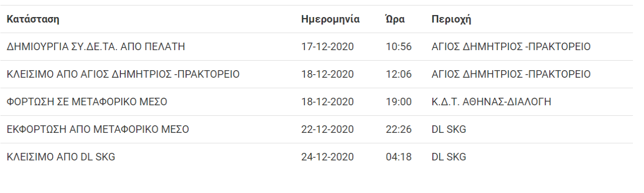Screen dimensions: 644x193
Task: Click the date 17-12-2020
Action: pyautogui.click(x=328, y=47)
